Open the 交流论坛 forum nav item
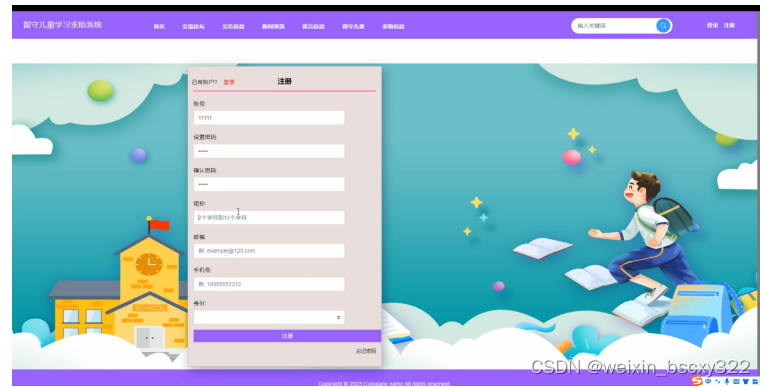Viewport: 765px width, 387px height. pos(193,26)
